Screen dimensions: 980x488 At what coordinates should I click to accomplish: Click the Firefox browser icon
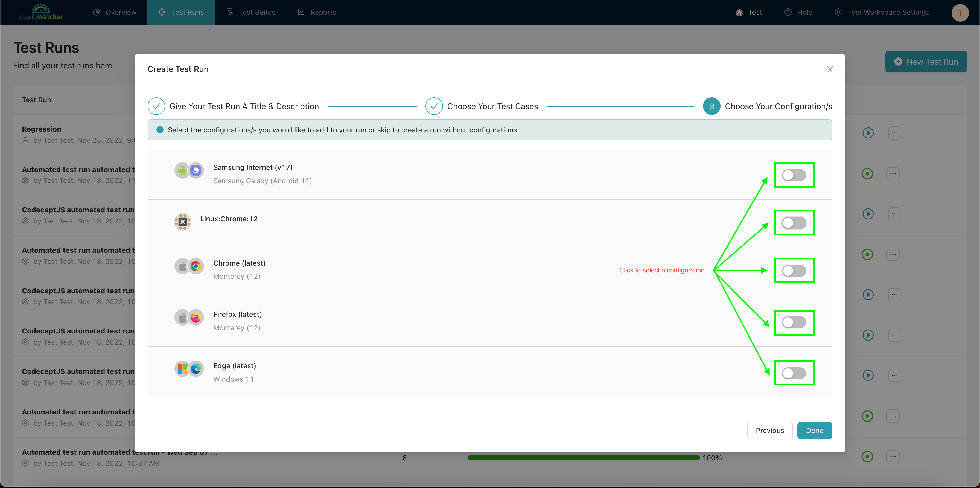(x=196, y=317)
